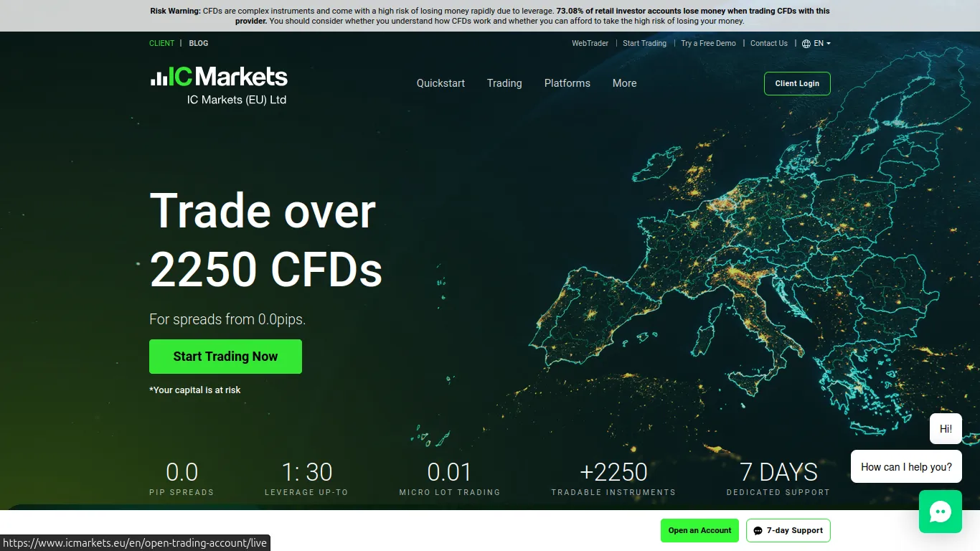The image size is (980, 551).
Task: Open the WebTrader link
Action: point(590,43)
